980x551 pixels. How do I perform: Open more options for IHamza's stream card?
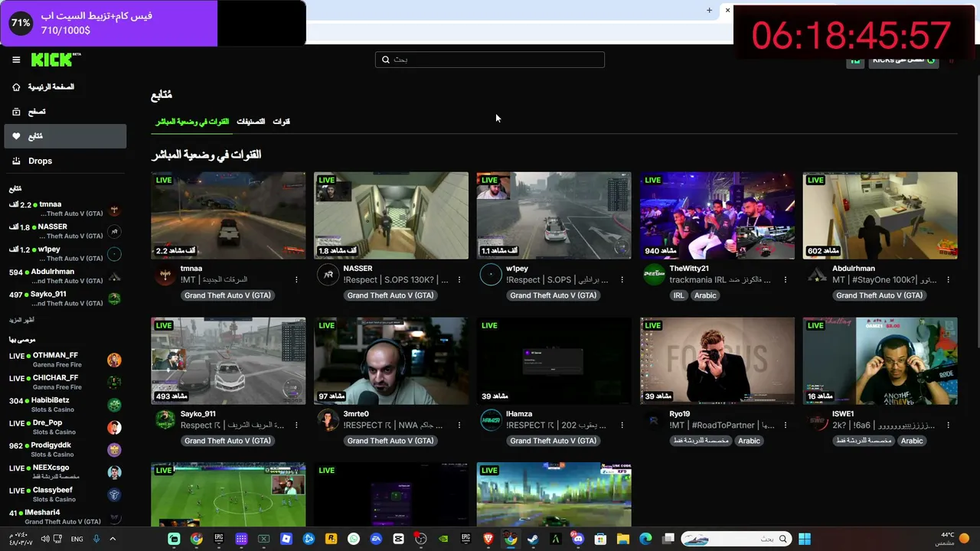[622, 425]
